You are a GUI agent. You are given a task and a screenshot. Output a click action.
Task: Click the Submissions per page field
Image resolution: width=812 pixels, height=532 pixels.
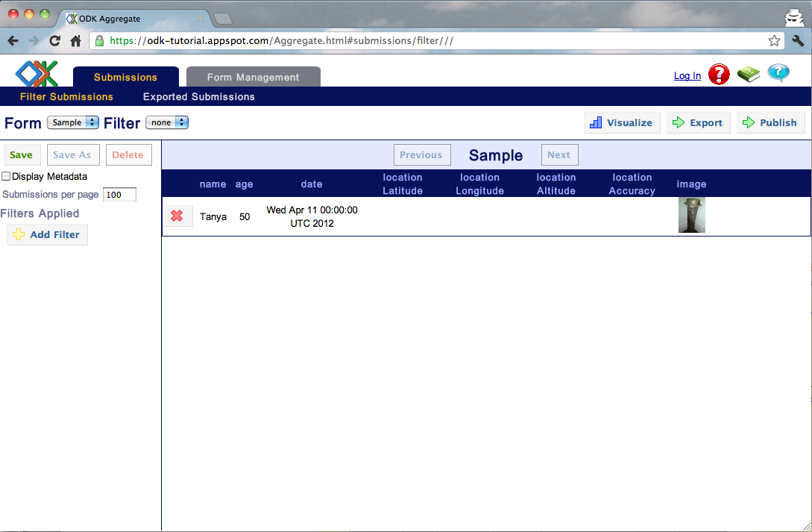pyautogui.click(x=119, y=195)
